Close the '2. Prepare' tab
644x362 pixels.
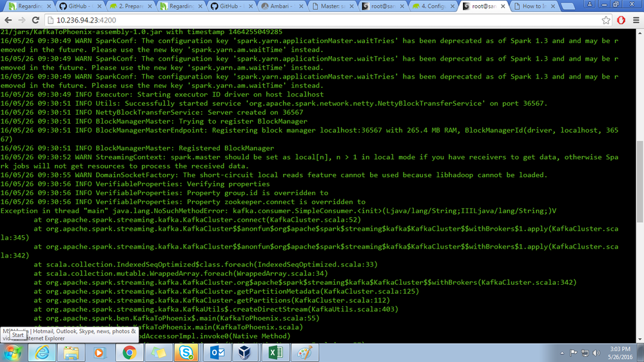pos(150,6)
